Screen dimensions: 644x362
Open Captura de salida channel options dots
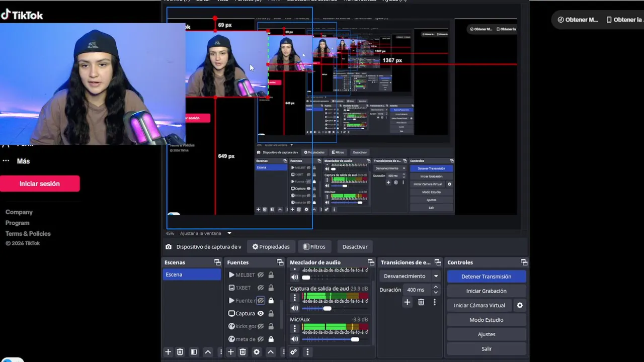point(295,298)
